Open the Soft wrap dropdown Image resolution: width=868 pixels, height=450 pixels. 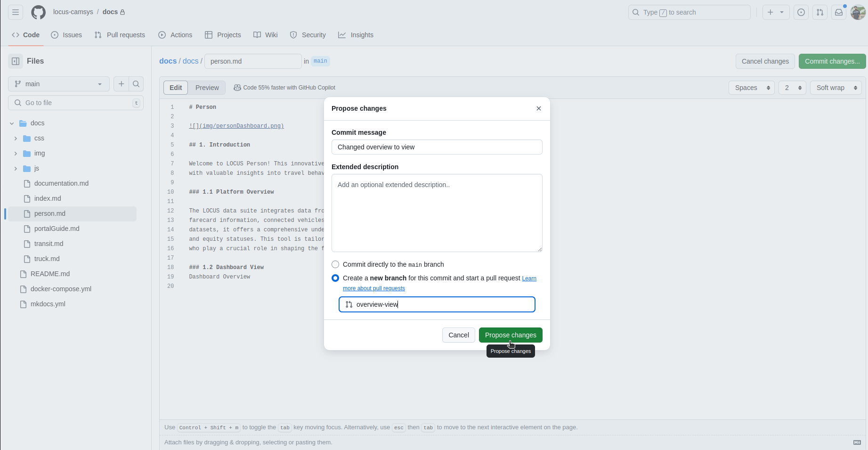[836, 88]
